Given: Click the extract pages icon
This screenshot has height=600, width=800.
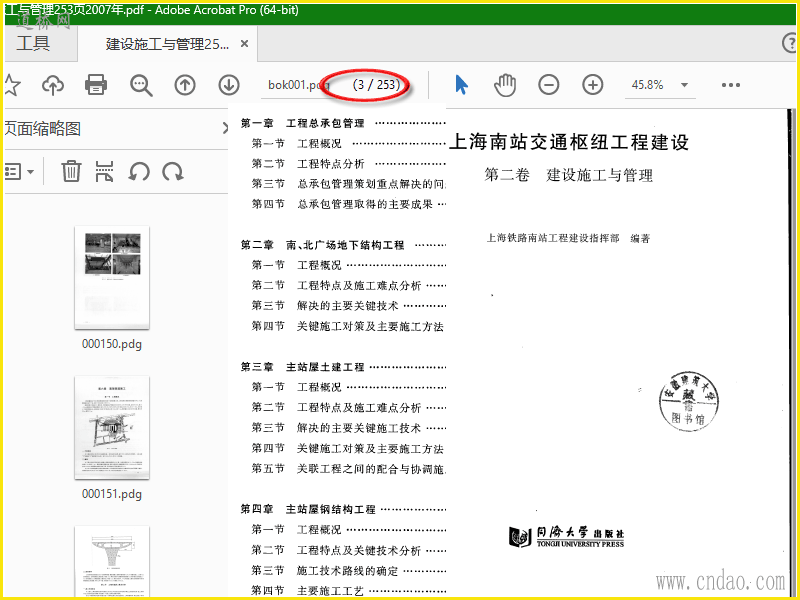Looking at the screenshot, I should (104, 171).
